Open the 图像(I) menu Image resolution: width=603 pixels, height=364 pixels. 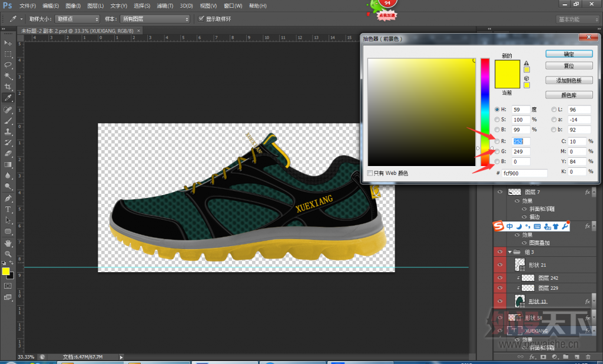click(x=73, y=6)
